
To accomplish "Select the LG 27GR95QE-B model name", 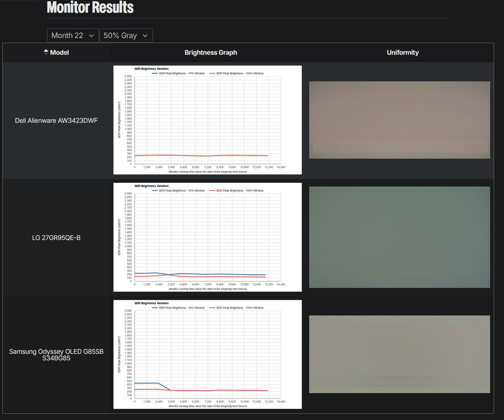I will (x=56, y=238).
